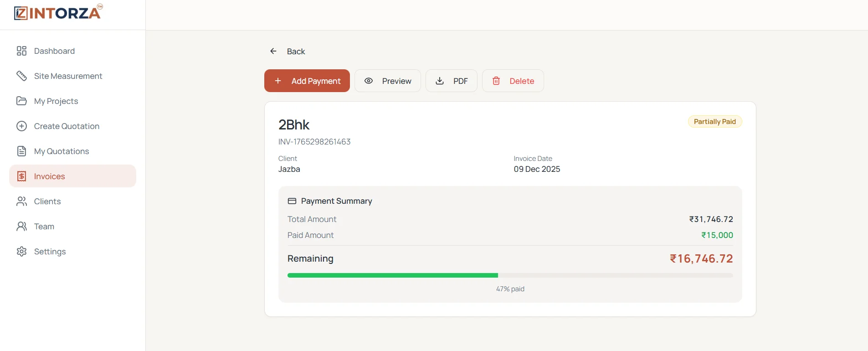868x351 pixels.
Task: Click invoice date 09 Dec 2025
Action: point(537,169)
